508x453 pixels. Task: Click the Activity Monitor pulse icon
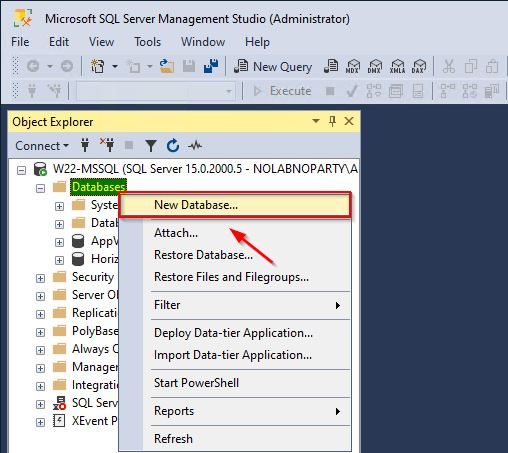pyautogui.click(x=195, y=146)
